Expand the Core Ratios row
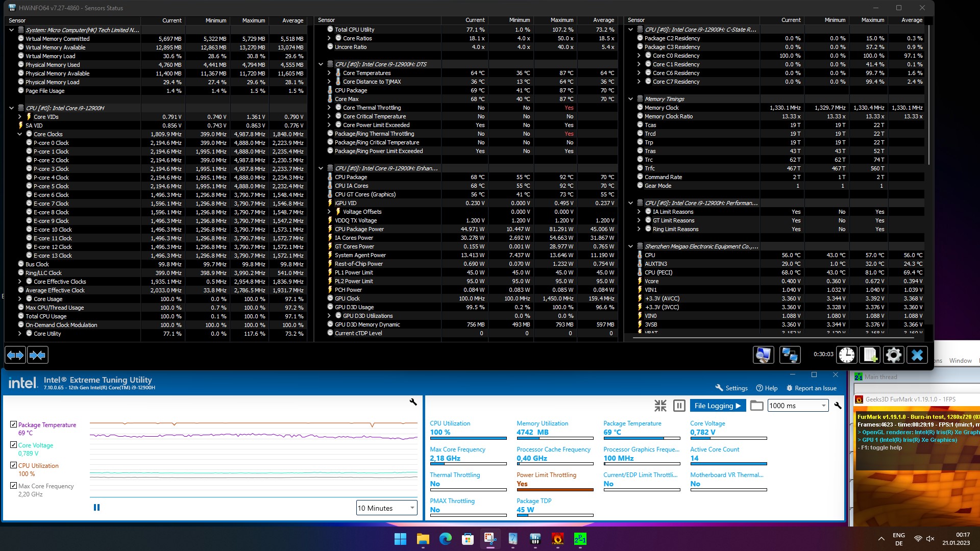 click(x=329, y=38)
